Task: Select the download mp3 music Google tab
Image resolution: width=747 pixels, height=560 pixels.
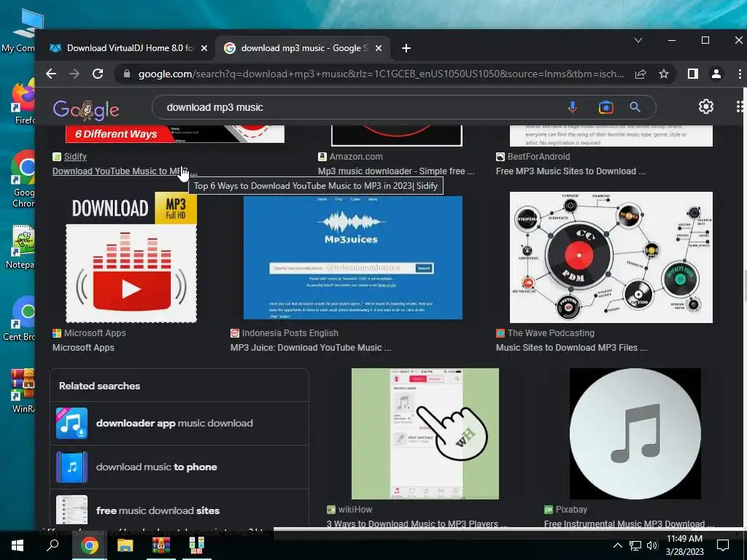Action: click(304, 48)
